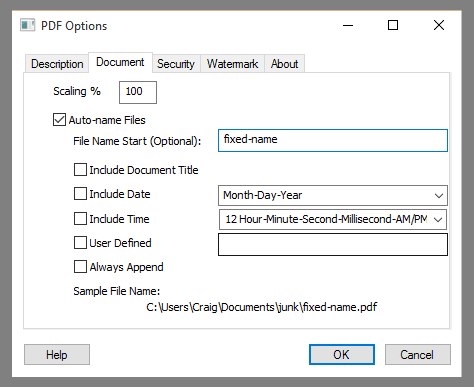The image size is (474, 387).
Task: Click the User Defined text box
Action: click(x=333, y=244)
